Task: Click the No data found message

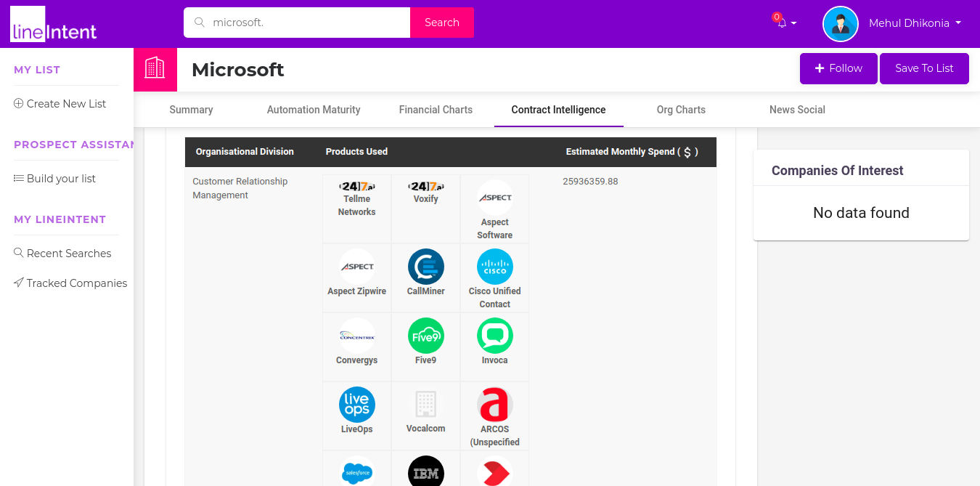Action: pyautogui.click(x=861, y=213)
